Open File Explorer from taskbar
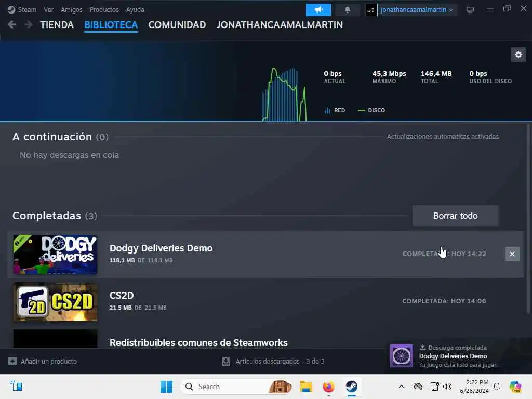This screenshot has height=399, width=532. [x=305, y=387]
